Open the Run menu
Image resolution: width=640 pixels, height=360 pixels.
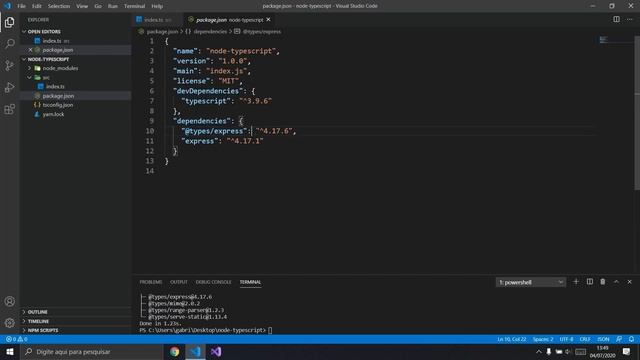click(x=113, y=6)
